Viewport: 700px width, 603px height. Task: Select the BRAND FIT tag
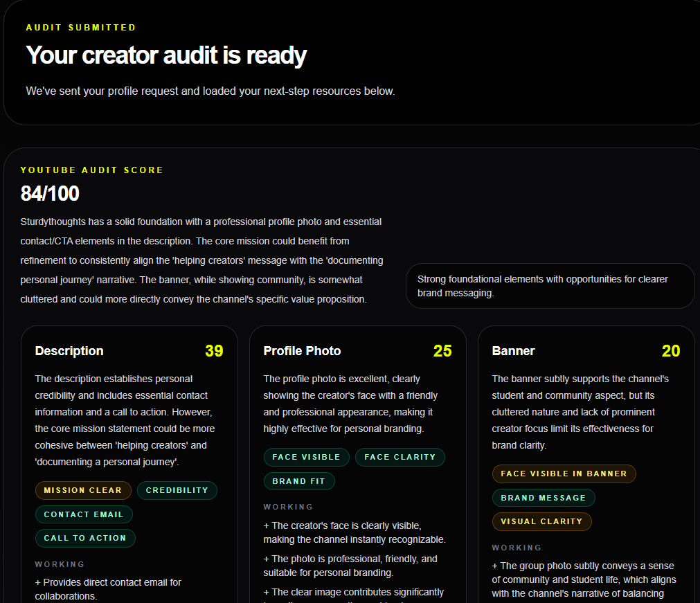(299, 481)
